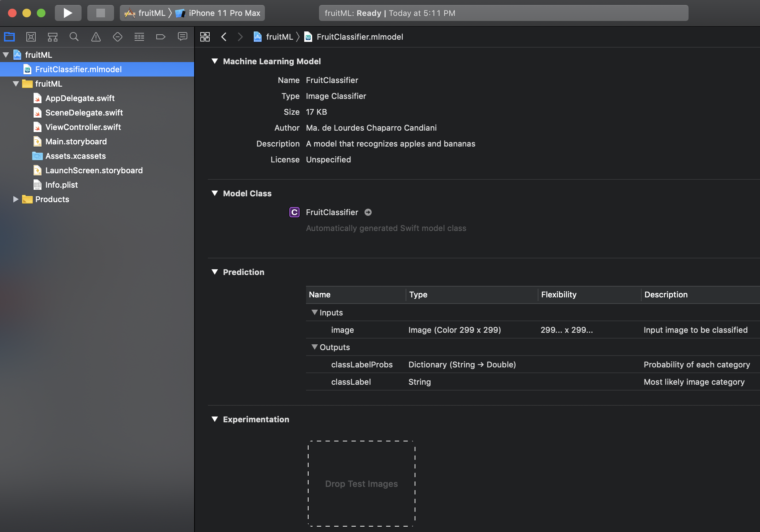Screen dimensions: 760x532
Task: Show the Symbol navigator
Action: point(53,37)
